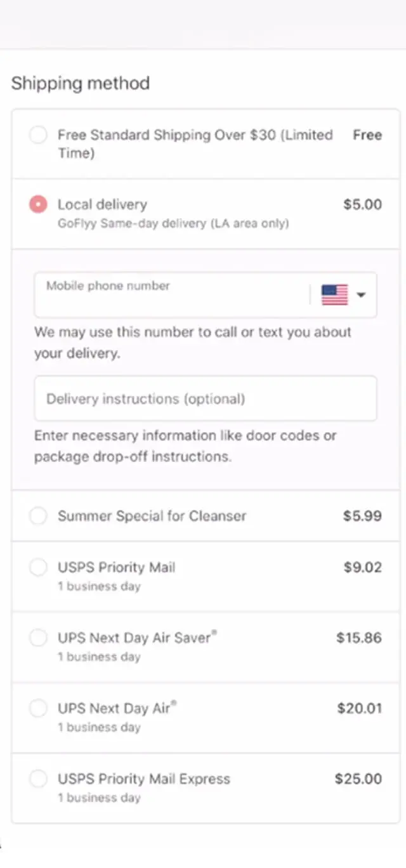Screen dimensions: 406x868
Task: Click the Summer Special for Cleanser label
Action: pyautogui.click(x=152, y=516)
